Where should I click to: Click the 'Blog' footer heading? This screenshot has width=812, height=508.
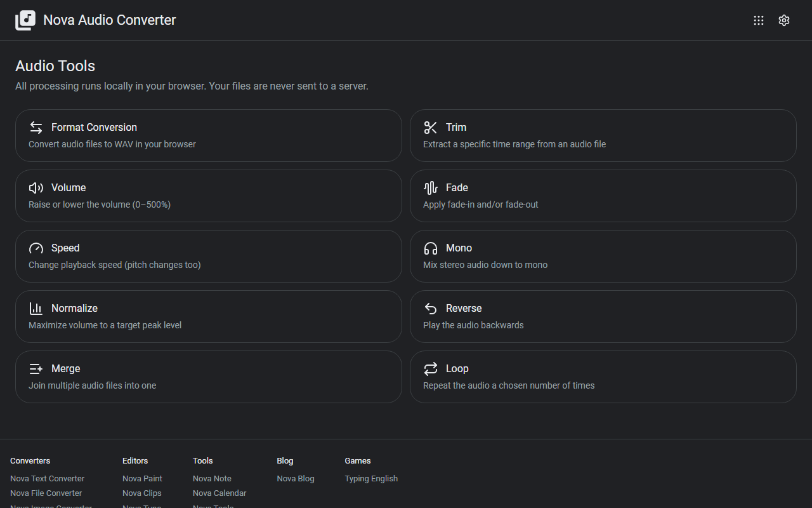tap(285, 461)
